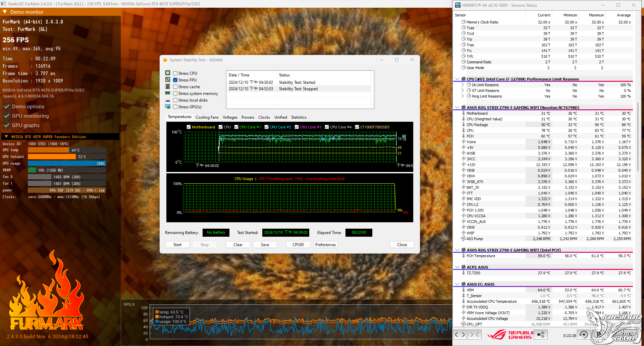
Task: Enable the Stress CPU checkbox
Action: 175,73
